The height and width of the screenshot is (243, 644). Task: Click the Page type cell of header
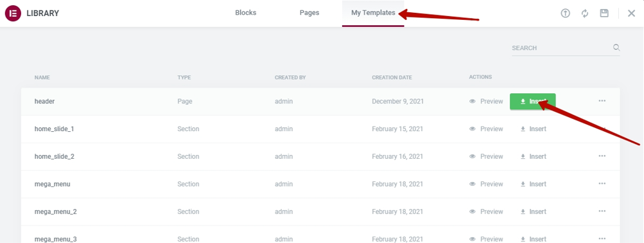[x=184, y=101]
